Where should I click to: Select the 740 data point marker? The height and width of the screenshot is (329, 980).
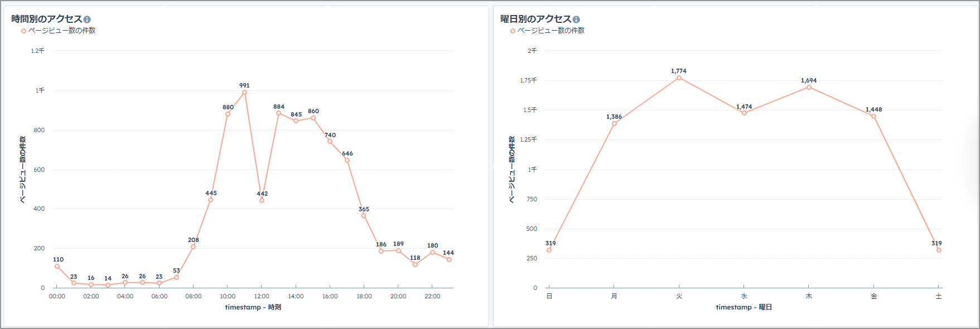pos(330,142)
